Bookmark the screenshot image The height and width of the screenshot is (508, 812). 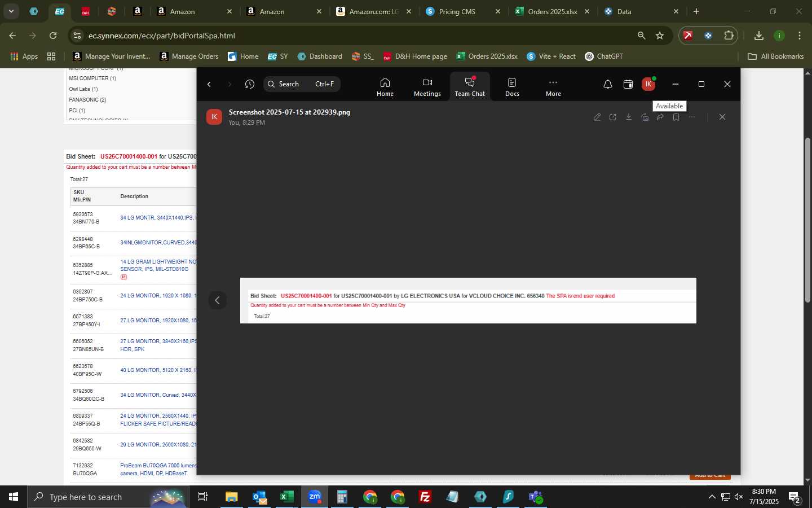(x=676, y=117)
